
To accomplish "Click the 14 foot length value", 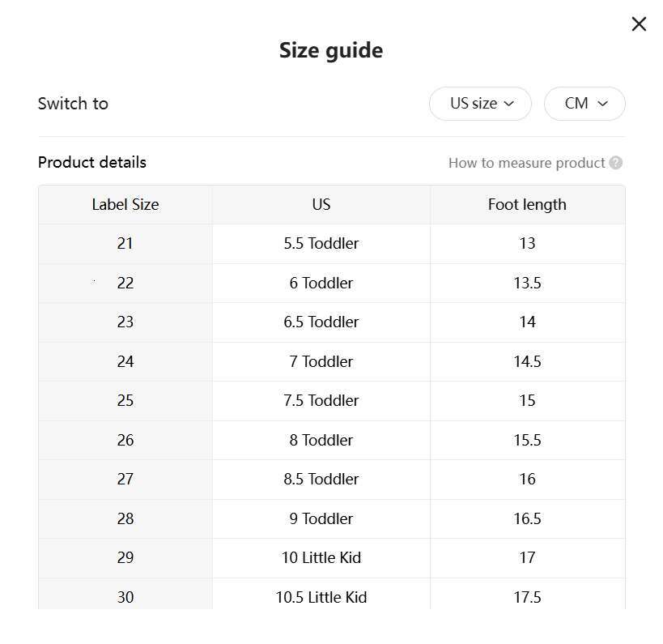I will [x=527, y=322].
